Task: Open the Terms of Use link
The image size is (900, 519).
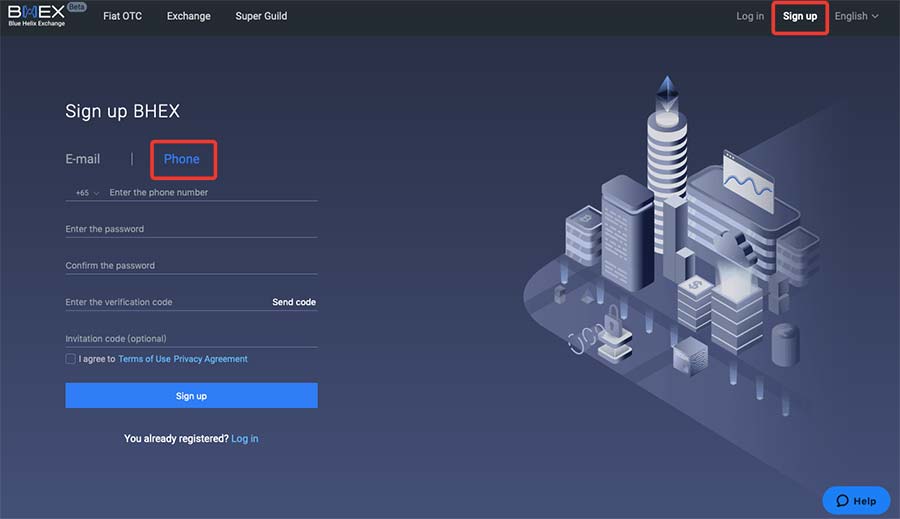Action: (x=144, y=359)
